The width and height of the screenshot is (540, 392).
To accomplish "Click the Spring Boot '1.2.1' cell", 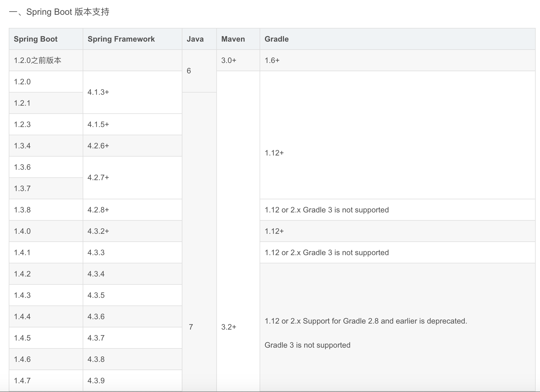I will point(46,103).
